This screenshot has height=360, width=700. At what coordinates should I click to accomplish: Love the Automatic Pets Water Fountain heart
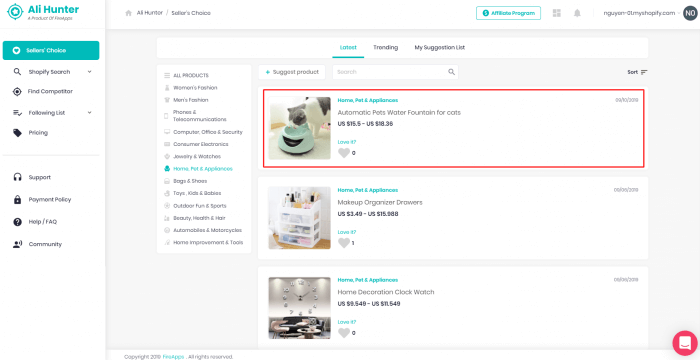click(344, 153)
